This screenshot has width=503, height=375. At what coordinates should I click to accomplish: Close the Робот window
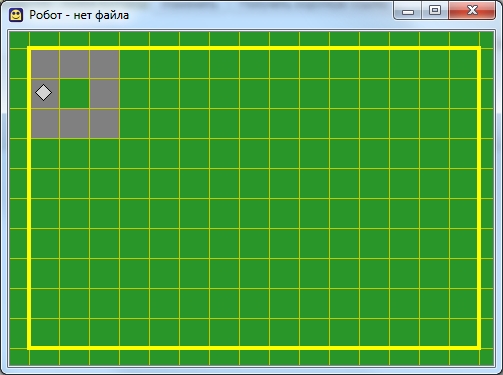coord(472,11)
